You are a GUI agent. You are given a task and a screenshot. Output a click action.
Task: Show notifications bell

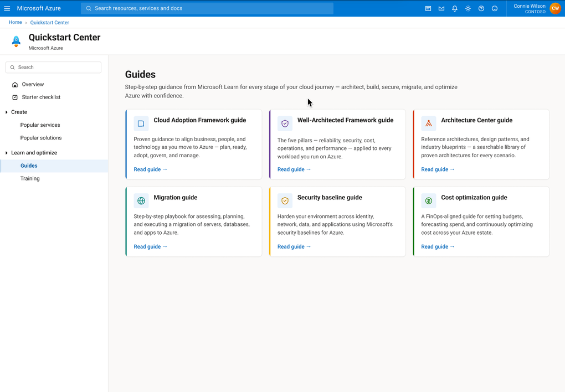455,8
